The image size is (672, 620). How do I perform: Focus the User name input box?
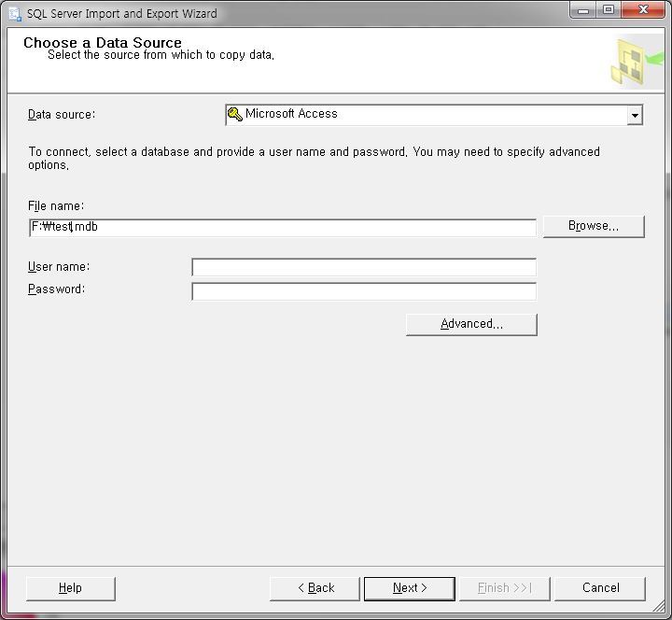pos(364,267)
